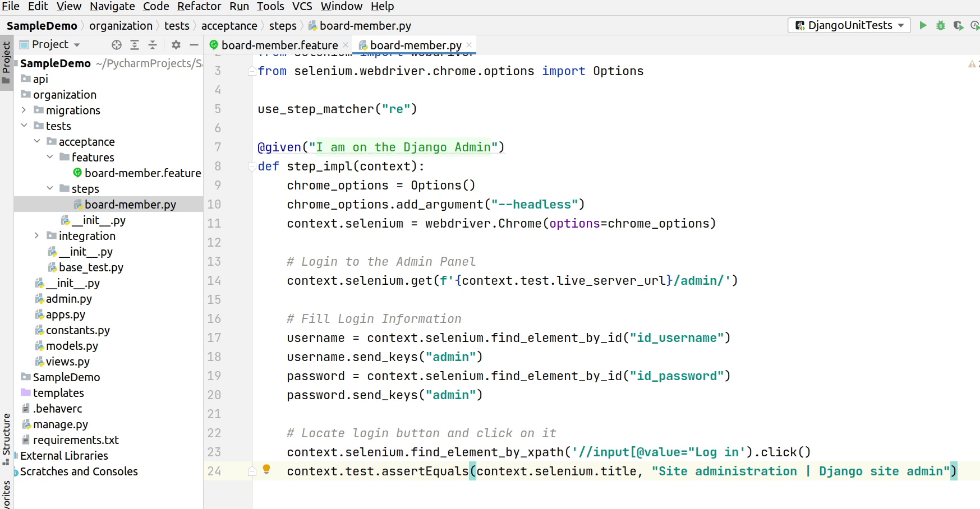Viewport: 980px width, 509px height.
Task: Open models.py in project tree
Action: point(72,346)
